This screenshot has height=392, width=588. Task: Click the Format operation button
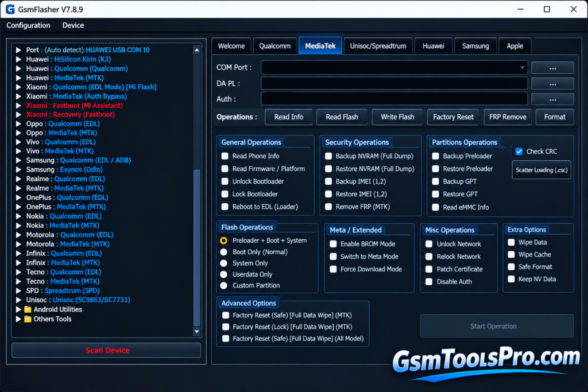click(x=555, y=117)
